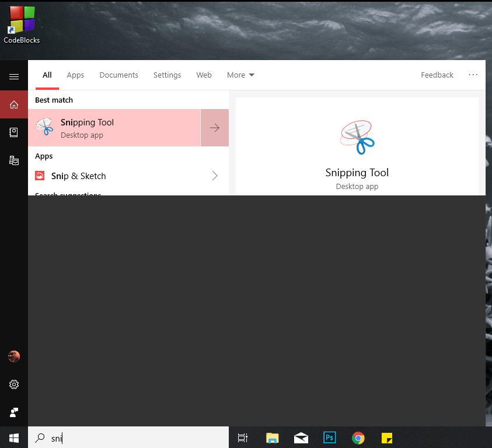Open the devices icon in sidebar
Screen dimensions: 492x448
tap(14, 160)
